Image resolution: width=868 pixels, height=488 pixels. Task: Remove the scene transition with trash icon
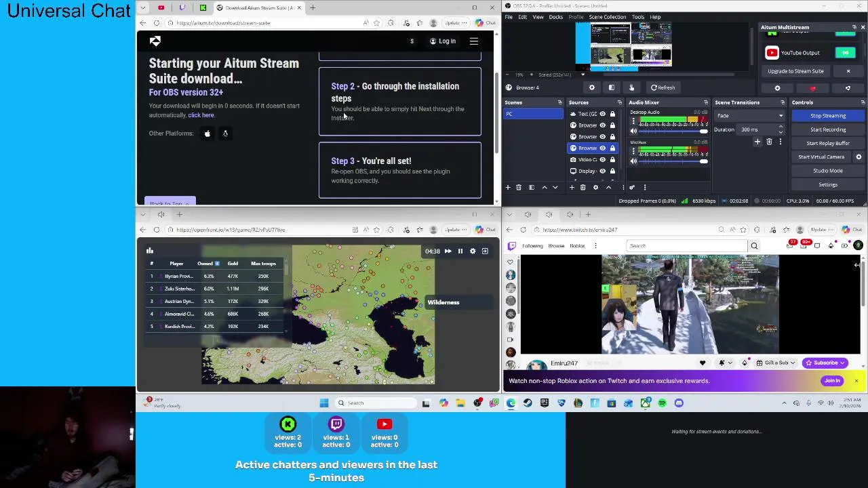click(x=769, y=142)
